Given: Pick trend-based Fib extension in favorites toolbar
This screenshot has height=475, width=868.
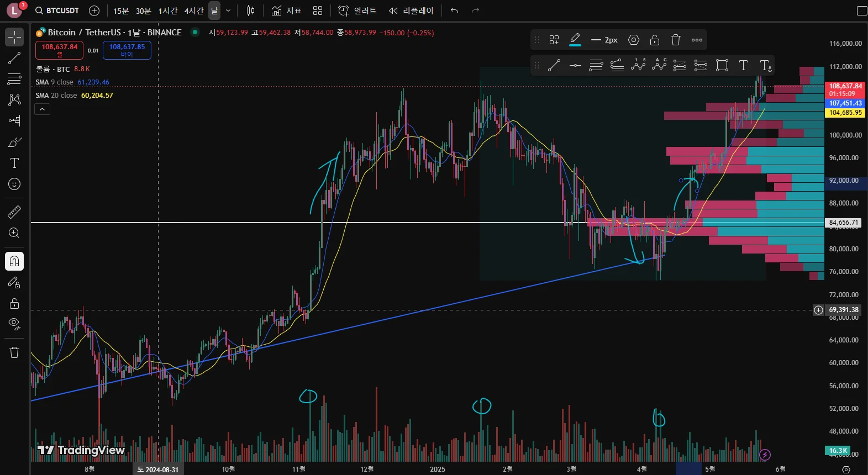Looking at the screenshot, I should 617,65.
